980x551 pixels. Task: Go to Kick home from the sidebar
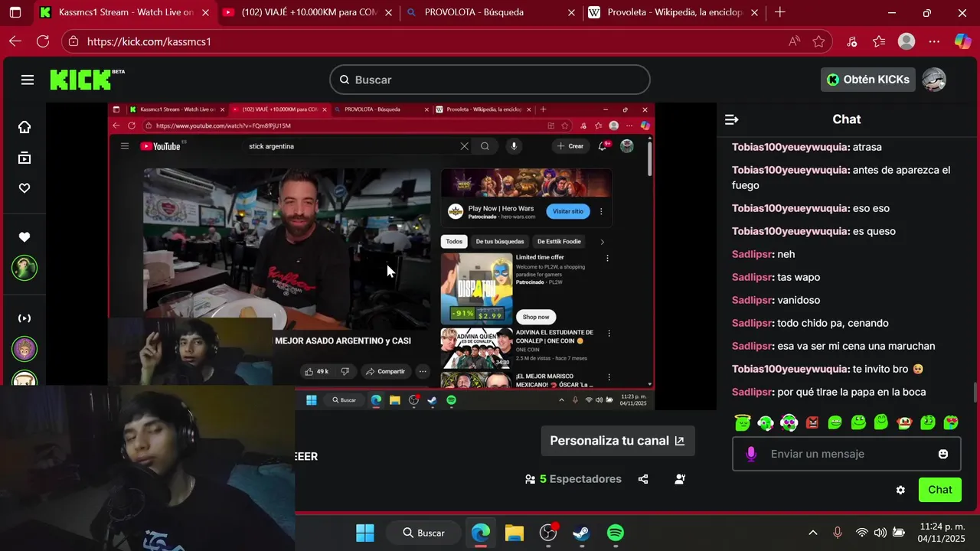click(x=24, y=127)
